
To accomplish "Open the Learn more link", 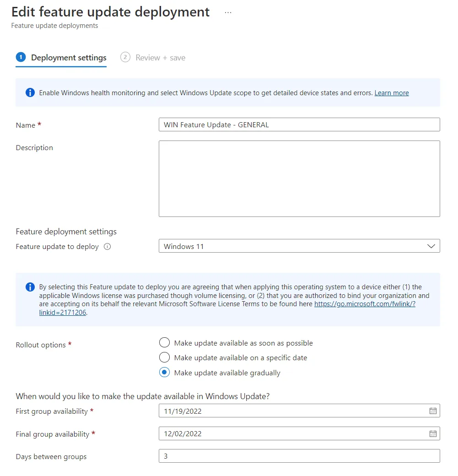I will (x=392, y=93).
